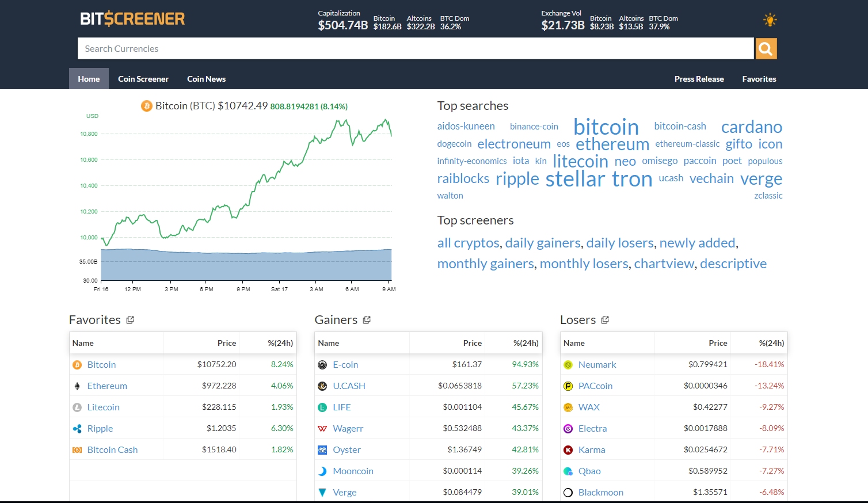This screenshot has height=503, width=868.
Task: Open Favorites external-link icon
Action: pyautogui.click(x=130, y=320)
